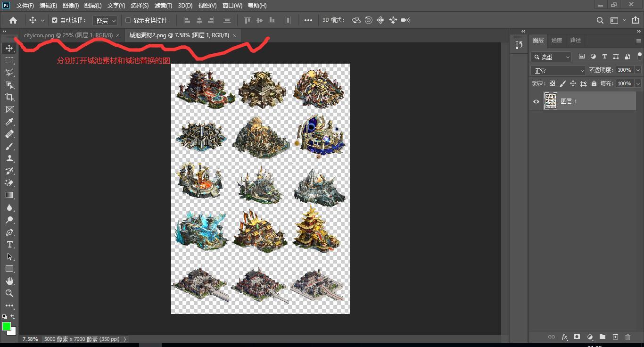This screenshot has width=644, height=347.
Task: Select the Pen tool
Action: 9,232
